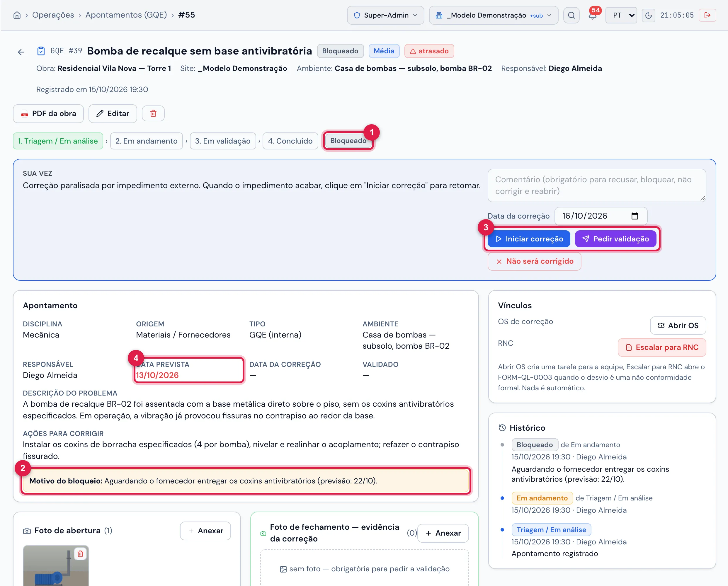The width and height of the screenshot is (728, 586).
Task: Click Iniciar correção button
Action: point(529,239)
